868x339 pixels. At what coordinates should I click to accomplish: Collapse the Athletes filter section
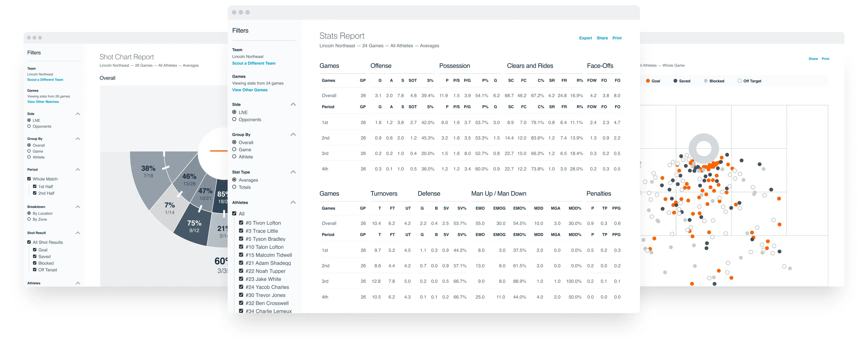tap(293, 202)
